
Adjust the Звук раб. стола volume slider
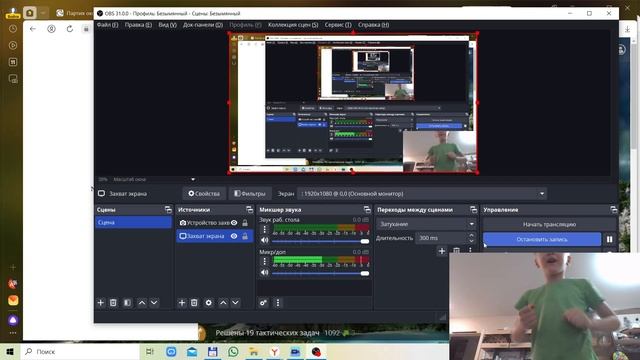pyautogui.click(x=321, y=241)
